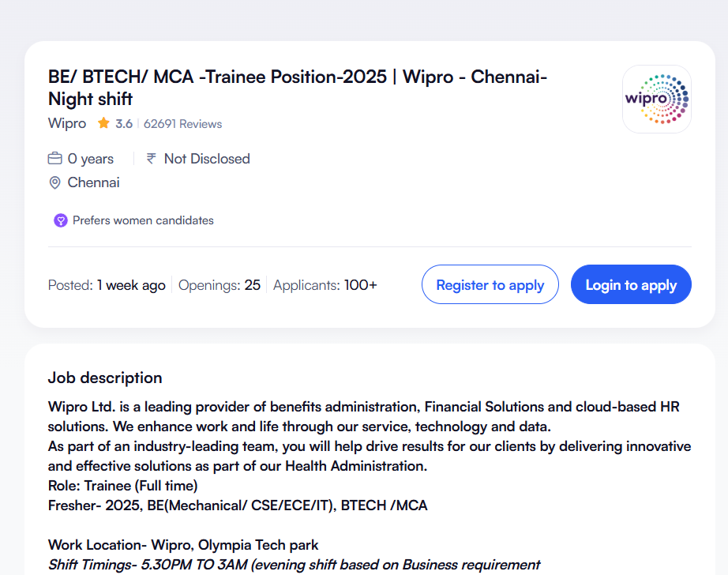Image resolution: width=728 pixels, height=575 pixels.
Task: Click the Prefers women candidates label
Action: (143, 220)
